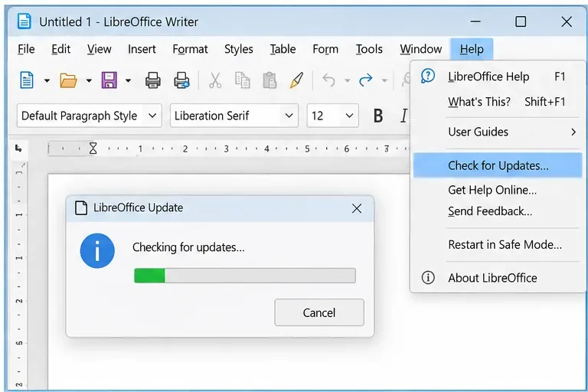Click the Cut scissors icon

tap(215, 80)
